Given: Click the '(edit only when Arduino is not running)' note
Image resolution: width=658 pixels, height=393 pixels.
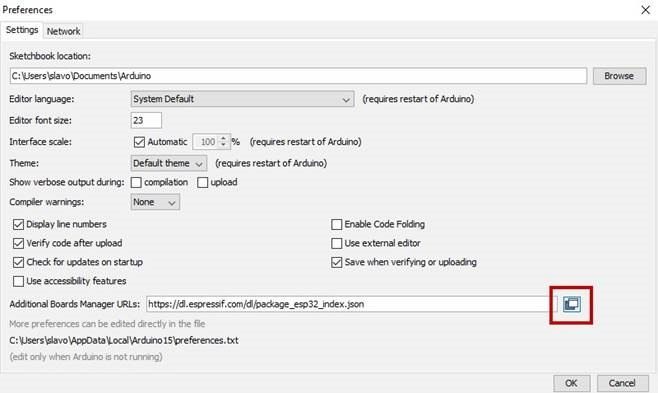Looking at the screenshot, I should click(x=86, y=357).
